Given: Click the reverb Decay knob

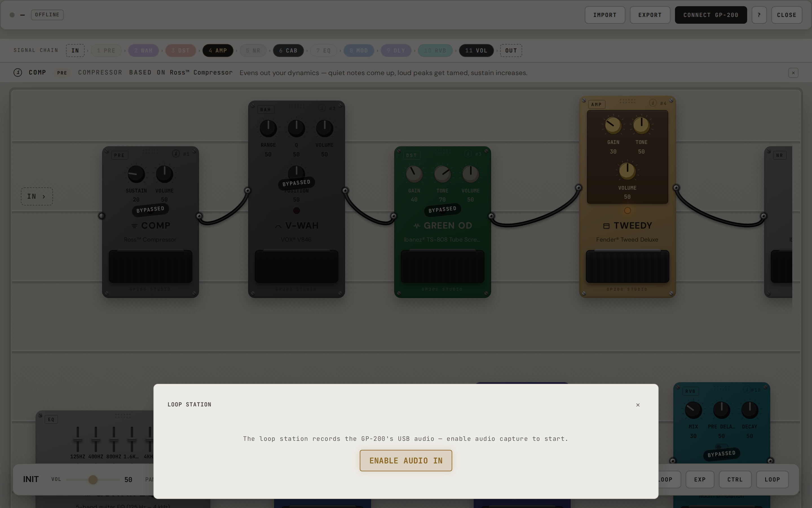Looking at the screenshot, I should 750,410.
